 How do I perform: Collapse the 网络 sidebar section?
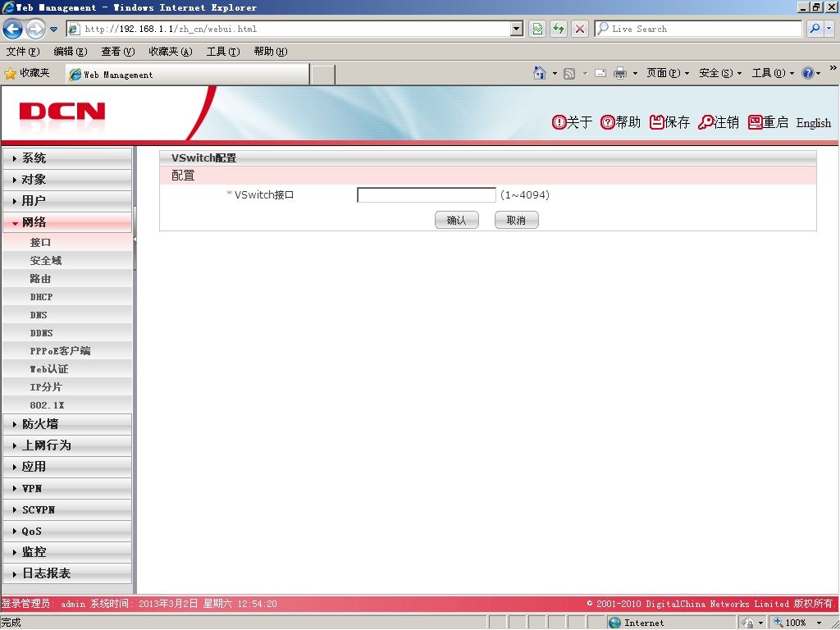click(x=67, y=222)
